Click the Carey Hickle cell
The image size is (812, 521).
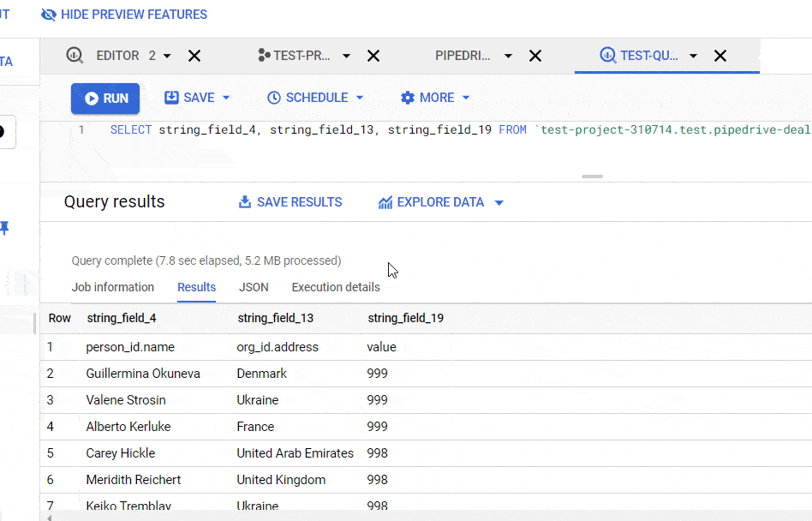click(x=121, y=453)
